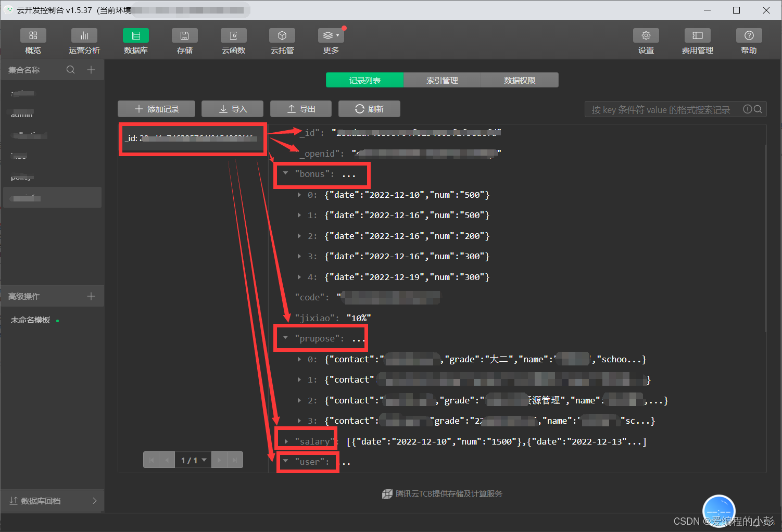Open the page number 1/1 dropdown
This screenshot has width=782, height=532.
pos(193,460)
